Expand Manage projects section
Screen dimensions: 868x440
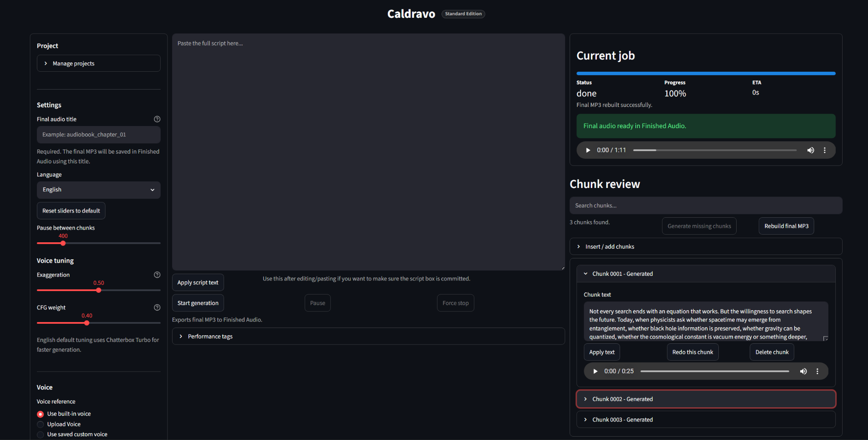click(x=98, y=63)
